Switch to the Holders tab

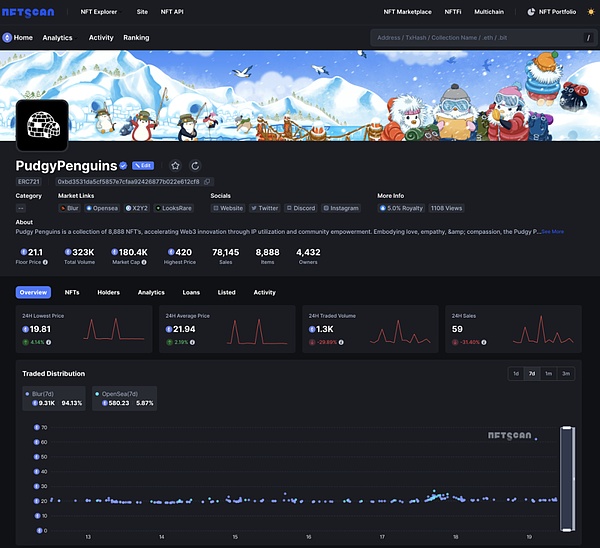108,292
